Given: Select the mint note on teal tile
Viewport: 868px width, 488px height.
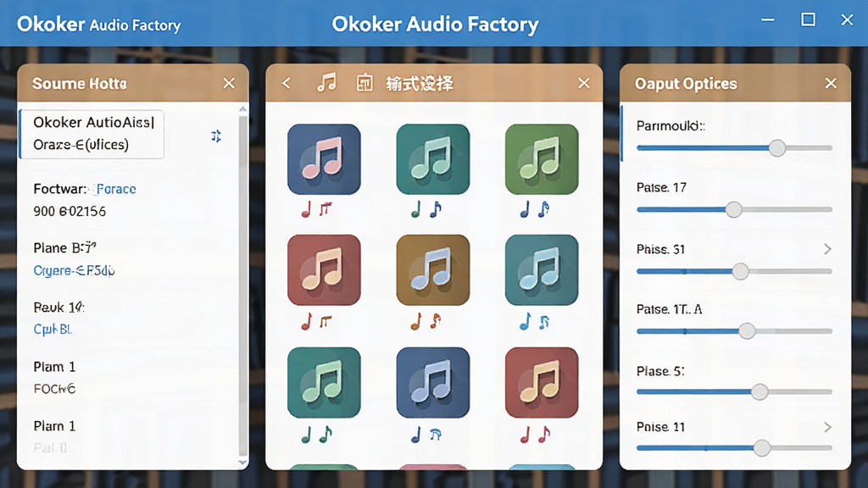Looking at the screenshot, I should [x=433, y=159].
